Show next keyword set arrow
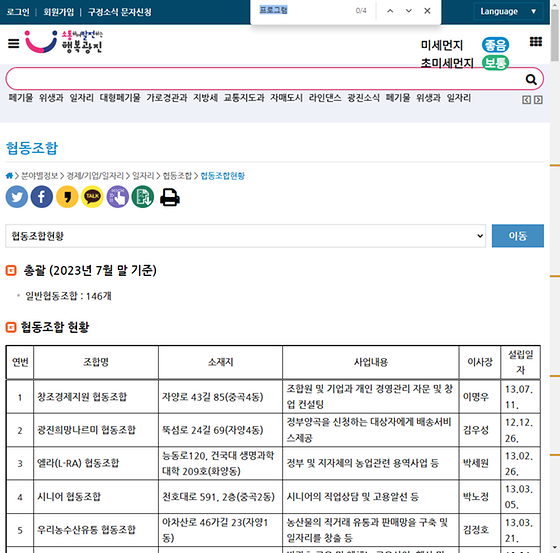The width and height of the screenshot is (560, 553). pos(538,100)
